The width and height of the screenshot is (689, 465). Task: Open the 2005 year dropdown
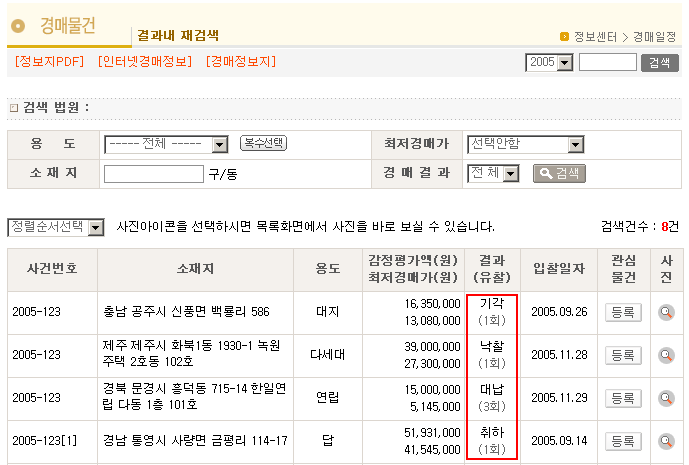549,63
